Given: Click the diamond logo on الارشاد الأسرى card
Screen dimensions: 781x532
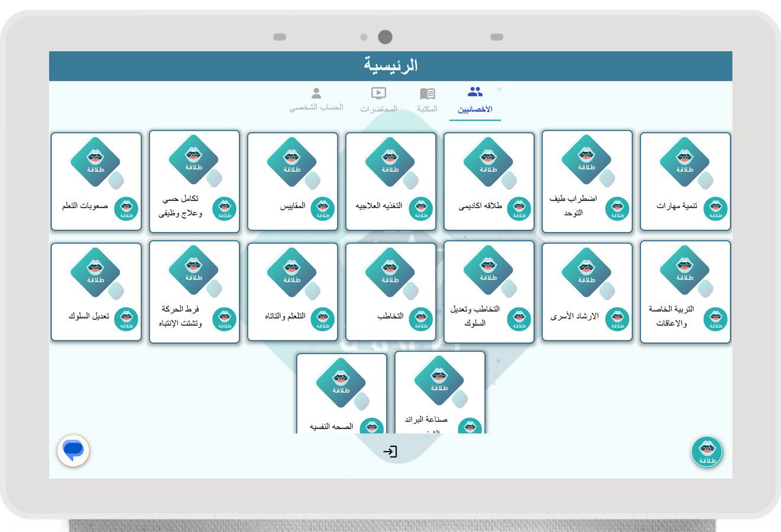Looking at the screenshot, I should [586, 273].
